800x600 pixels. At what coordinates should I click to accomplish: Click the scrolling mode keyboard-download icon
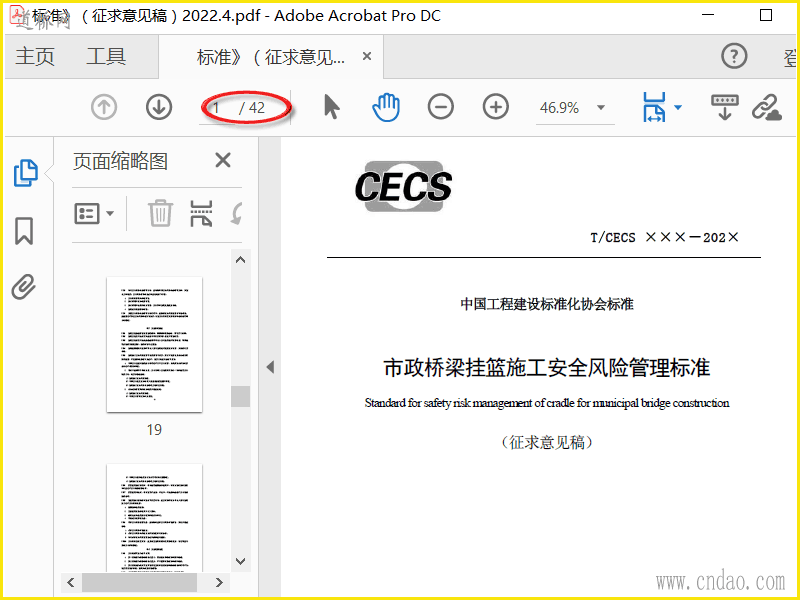(724, 107)
